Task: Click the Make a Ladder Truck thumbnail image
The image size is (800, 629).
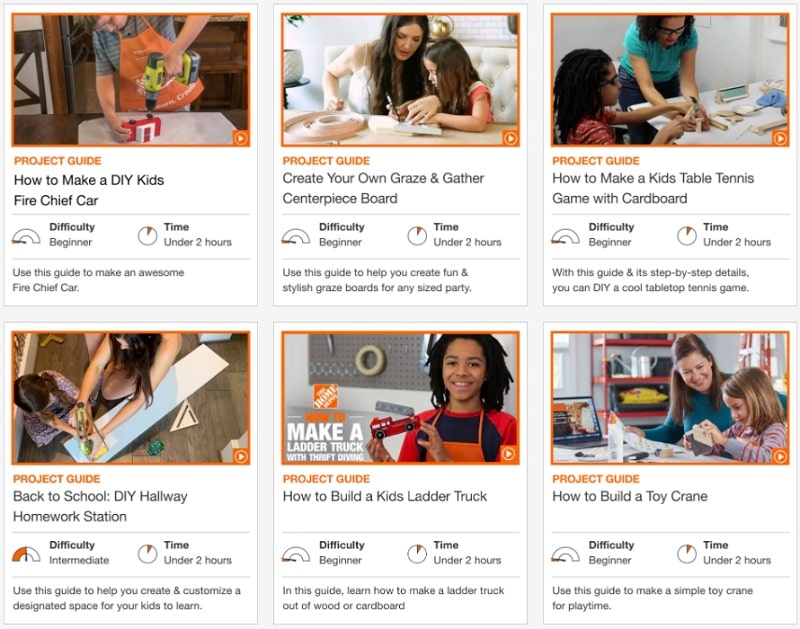Action: tap(401, 398)
